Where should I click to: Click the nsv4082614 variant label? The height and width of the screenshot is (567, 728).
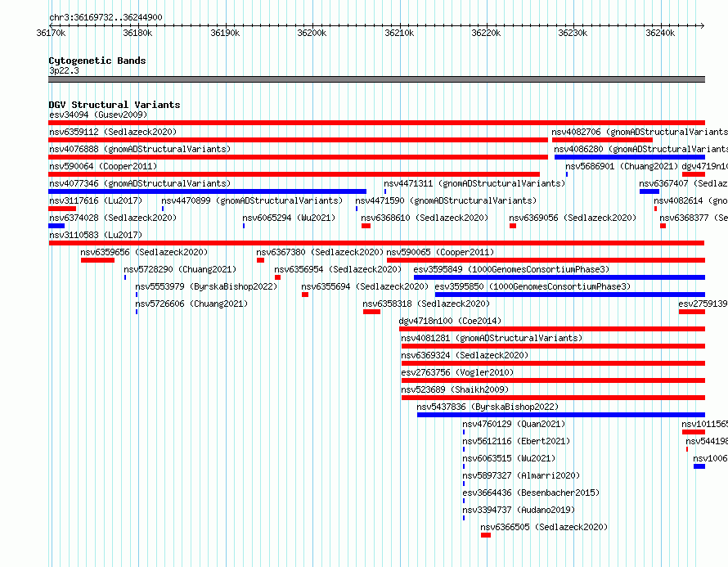coord(691,200)
